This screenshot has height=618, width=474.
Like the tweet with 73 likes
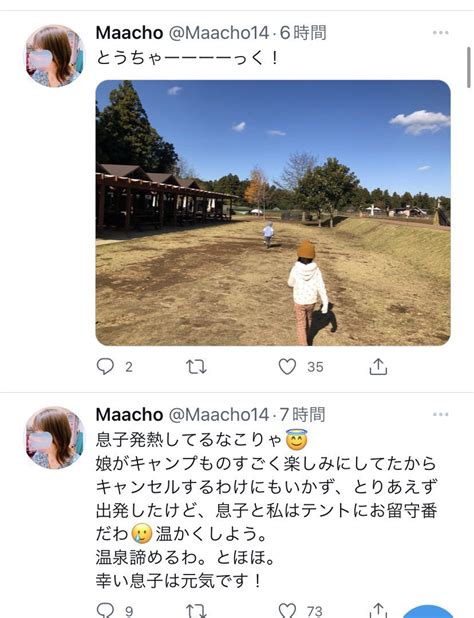[287, 610]
